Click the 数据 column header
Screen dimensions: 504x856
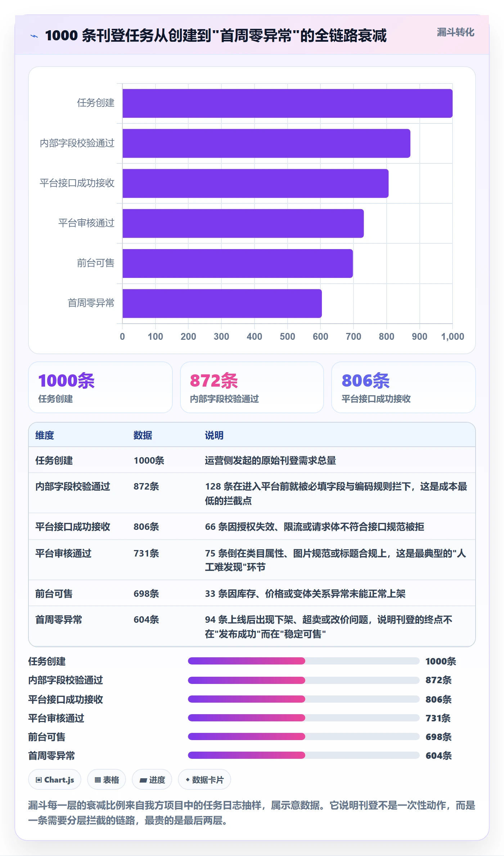[x=143, y=435]
